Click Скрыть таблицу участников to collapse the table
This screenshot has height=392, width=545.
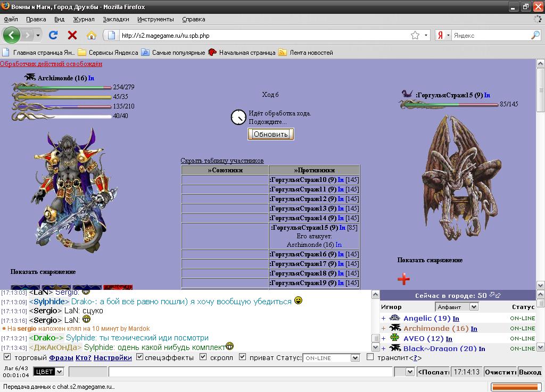(222, 161)
